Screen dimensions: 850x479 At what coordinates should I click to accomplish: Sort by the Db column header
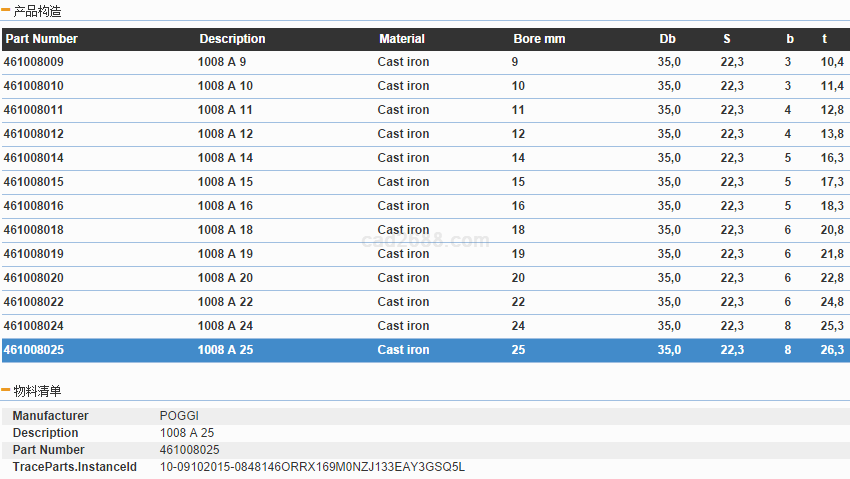pos(667,39)
